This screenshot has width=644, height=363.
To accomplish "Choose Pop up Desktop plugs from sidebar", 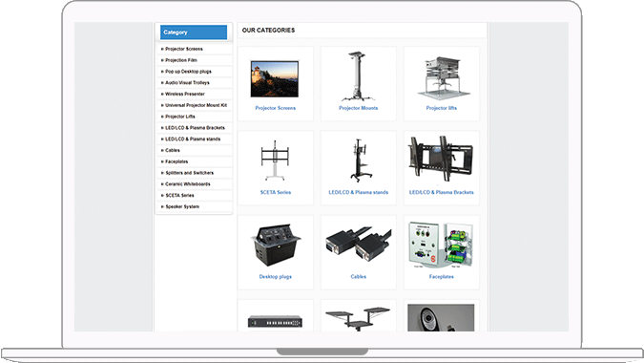I will coord(188,72).
